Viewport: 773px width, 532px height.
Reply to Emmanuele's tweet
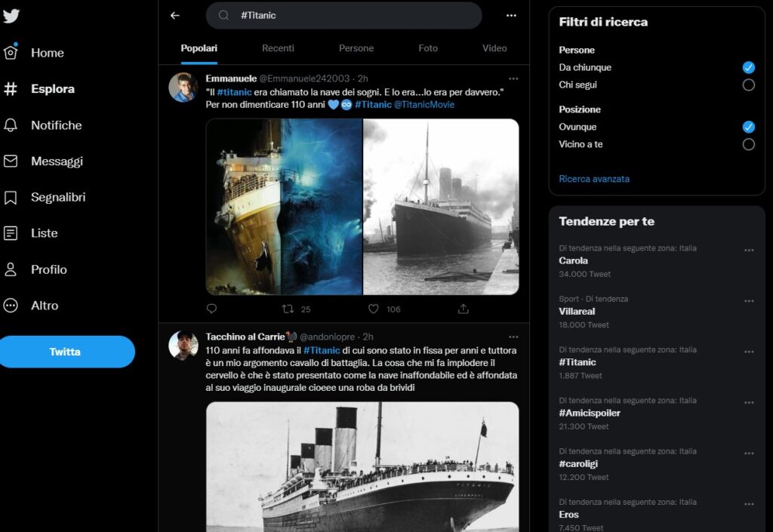click(211, 309)
